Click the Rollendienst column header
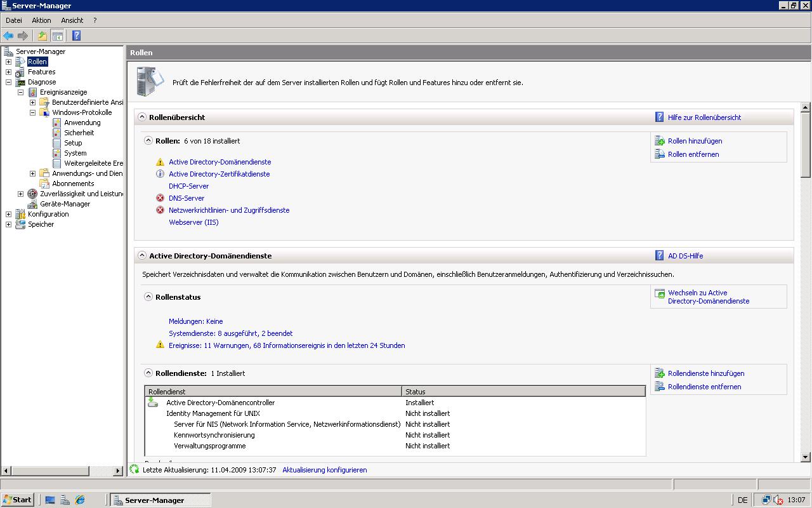The width and height of the screenshot is (812, 508). pyautogui.click(x=273, y=392)
